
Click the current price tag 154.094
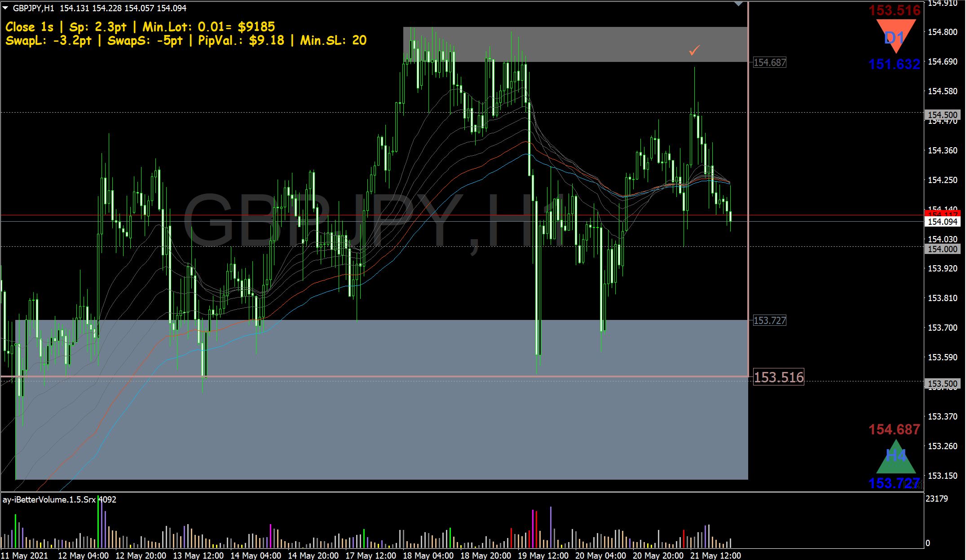coord(943,222)
